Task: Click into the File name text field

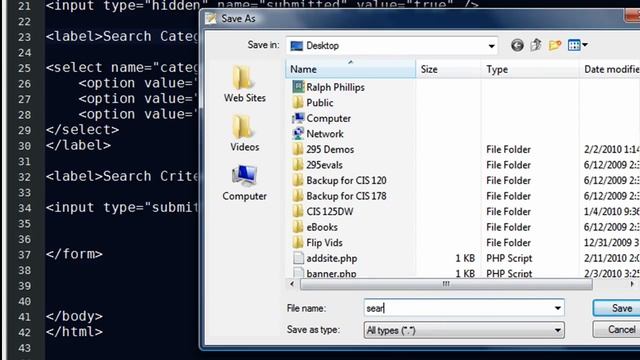Action: pos(464,308)
